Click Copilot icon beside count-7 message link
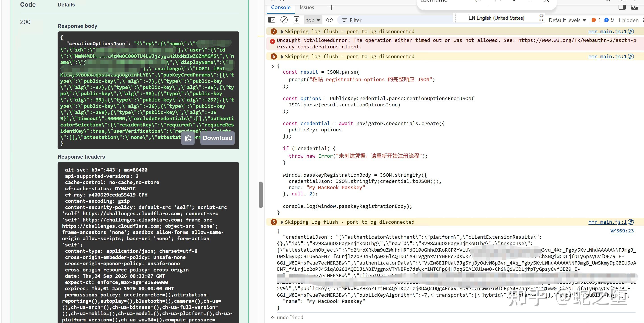Viewport: 644px width, 323px height. 631,31
